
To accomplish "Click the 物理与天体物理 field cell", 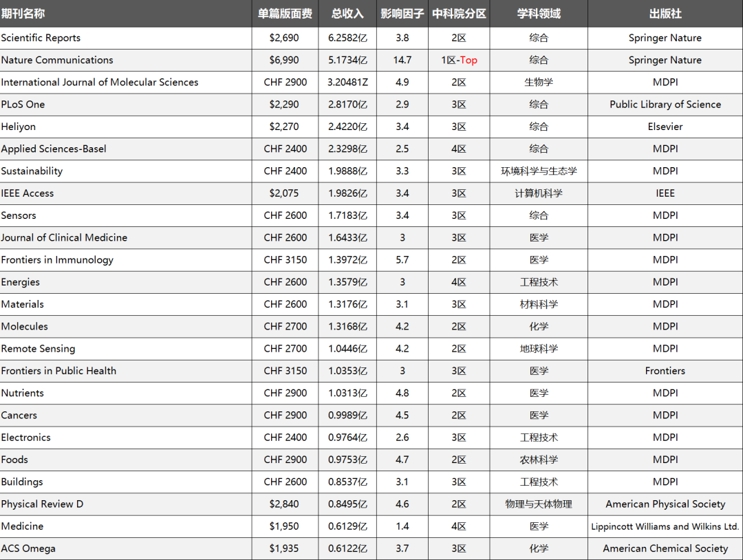I will (539, 504).
